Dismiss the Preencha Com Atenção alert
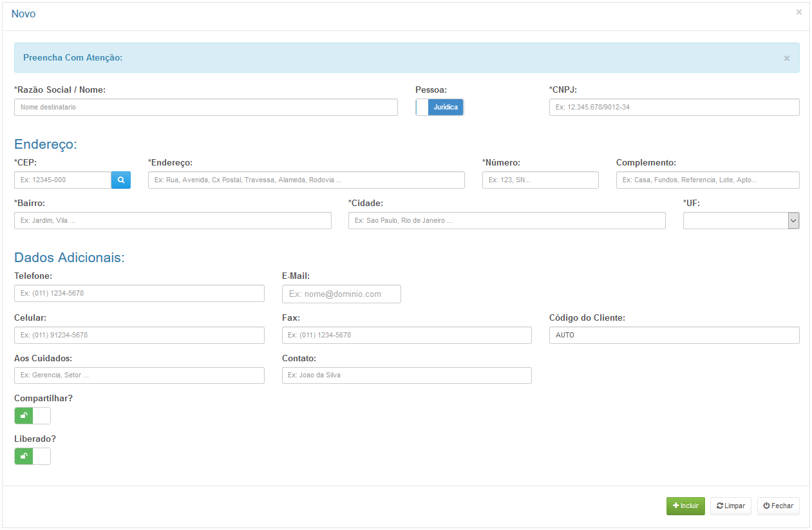The height and width of the screenshot is (530, 812). (x=786, y=58)
